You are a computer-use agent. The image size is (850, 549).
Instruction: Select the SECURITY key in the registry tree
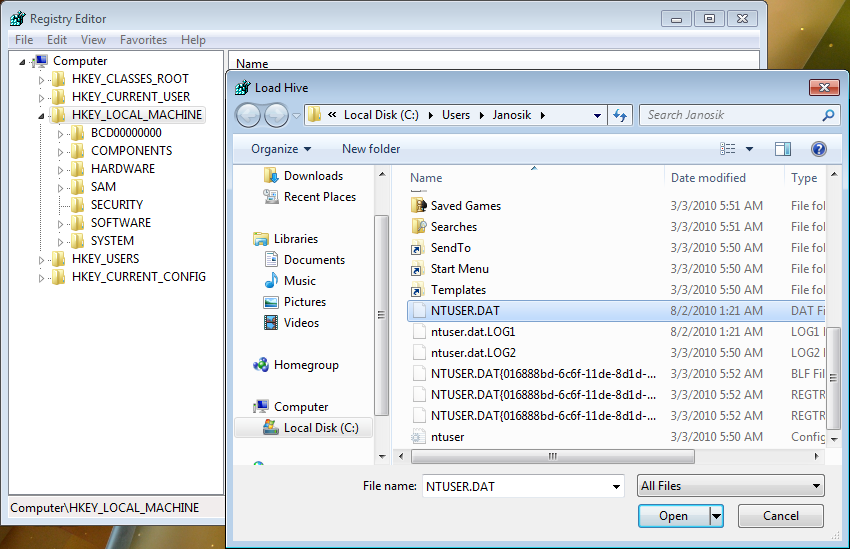point(117,205)
